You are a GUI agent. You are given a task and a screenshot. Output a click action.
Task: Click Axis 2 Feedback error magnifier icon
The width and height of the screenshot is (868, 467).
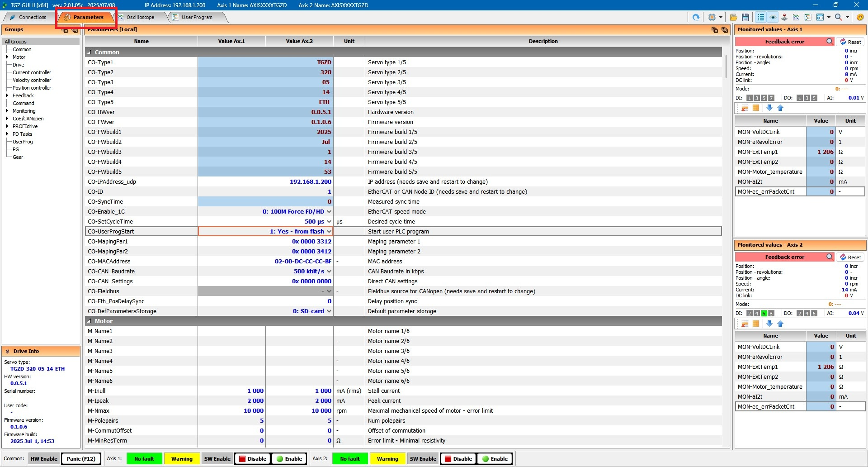point(830,257)
